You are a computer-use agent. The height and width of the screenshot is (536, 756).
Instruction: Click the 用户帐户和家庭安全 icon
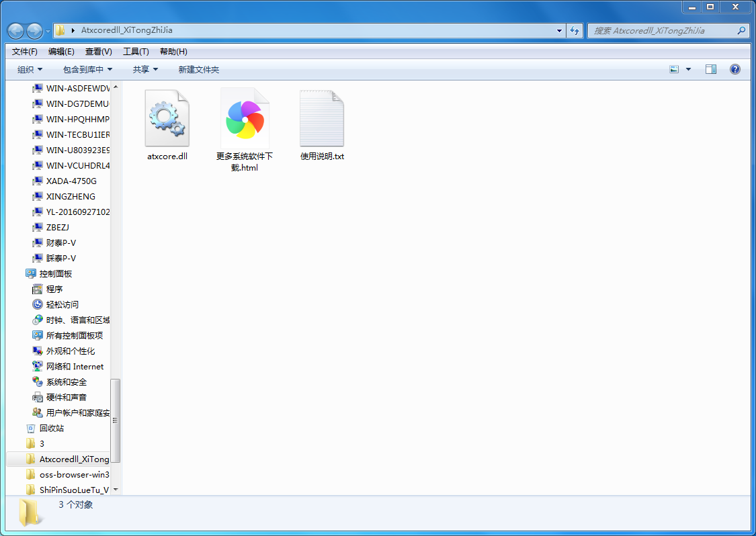tap(37, 412)
